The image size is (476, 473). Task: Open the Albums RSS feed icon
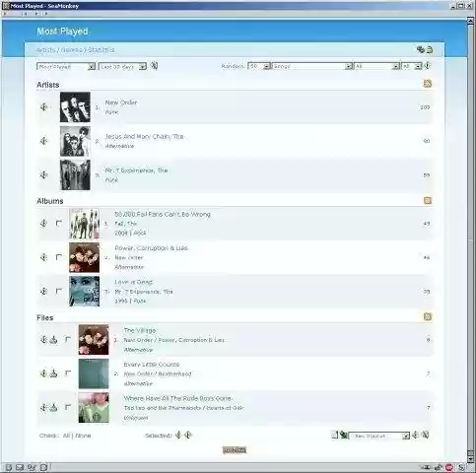[x=428, y=200]
